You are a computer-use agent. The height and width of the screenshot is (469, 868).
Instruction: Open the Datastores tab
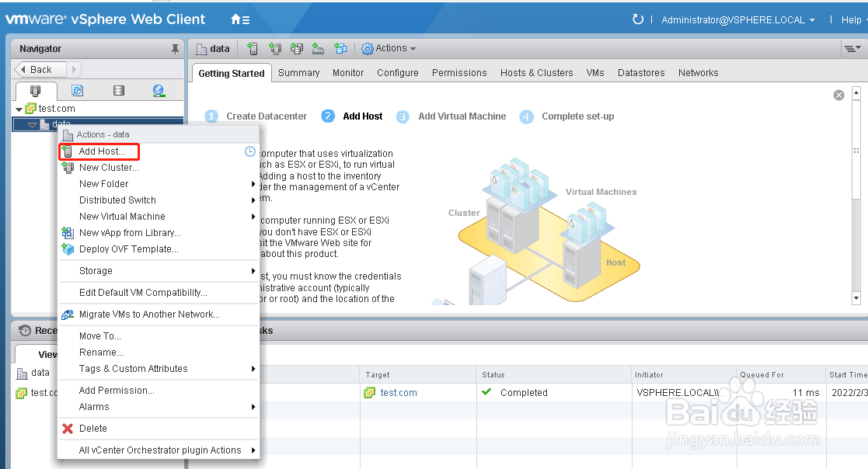point(641,72)
